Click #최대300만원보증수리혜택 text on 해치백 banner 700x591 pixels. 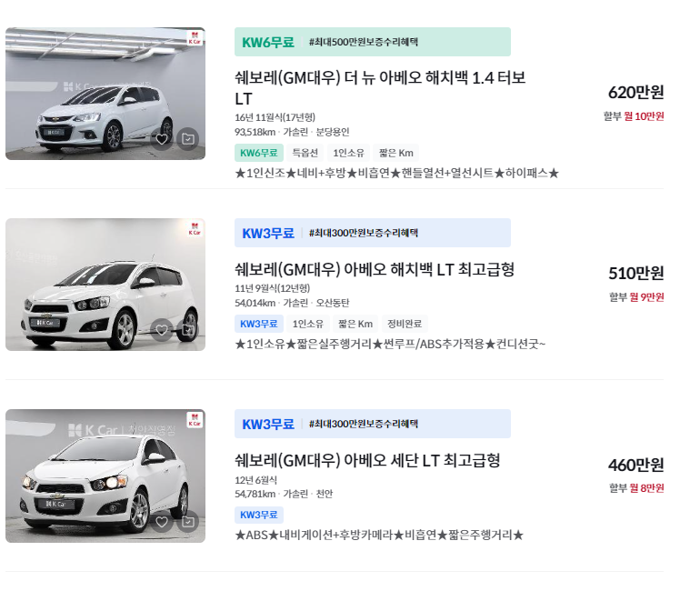(364, 233)
